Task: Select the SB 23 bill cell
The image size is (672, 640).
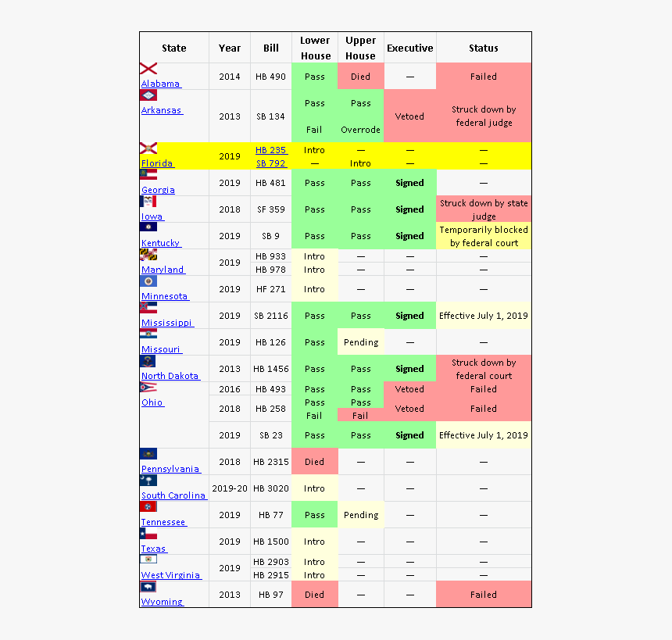Action: 271,435
